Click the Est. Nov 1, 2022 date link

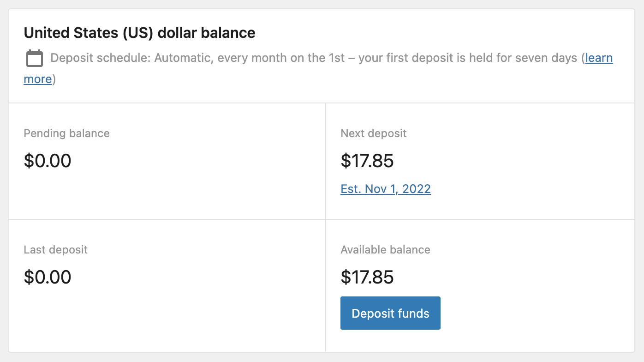pyautogui.click(x=386, y=189)
